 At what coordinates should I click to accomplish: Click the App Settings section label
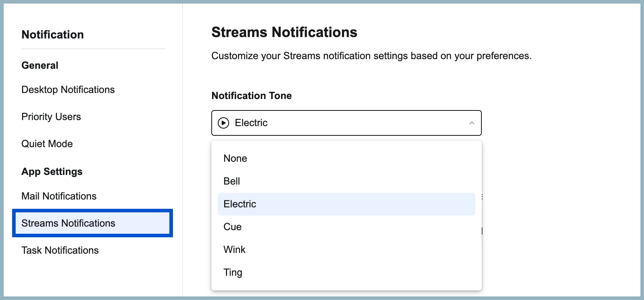pos(52,171)
